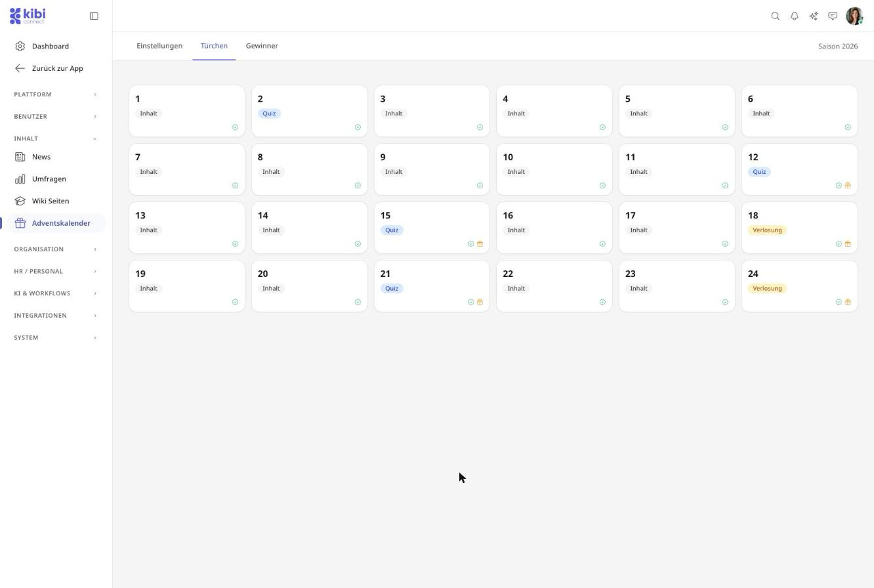The height and width of the screenshot is (588, 874).
Task: Open the search icon in top bar
Action: (776, 16)
